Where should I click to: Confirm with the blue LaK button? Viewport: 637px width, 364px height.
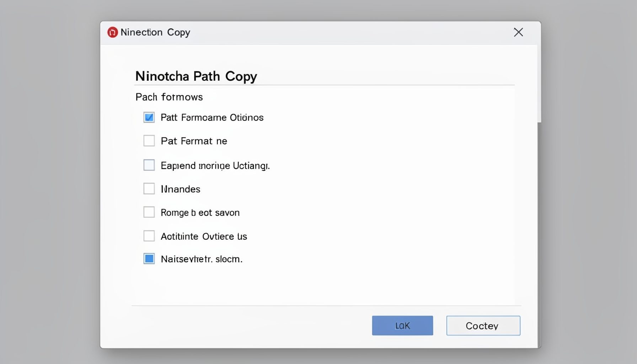click(402, 326)
